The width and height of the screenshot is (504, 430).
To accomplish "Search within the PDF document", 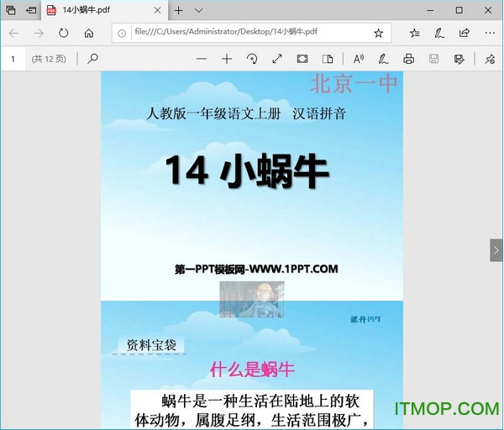I will 92,59.
